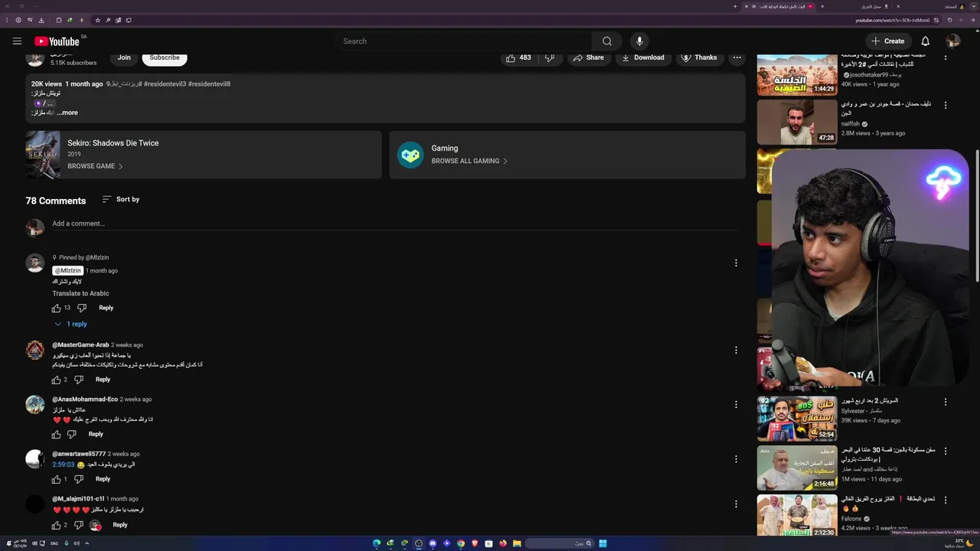Start voice search with microphone icon
The image size is (980, 551).
(x=639, y=41)
